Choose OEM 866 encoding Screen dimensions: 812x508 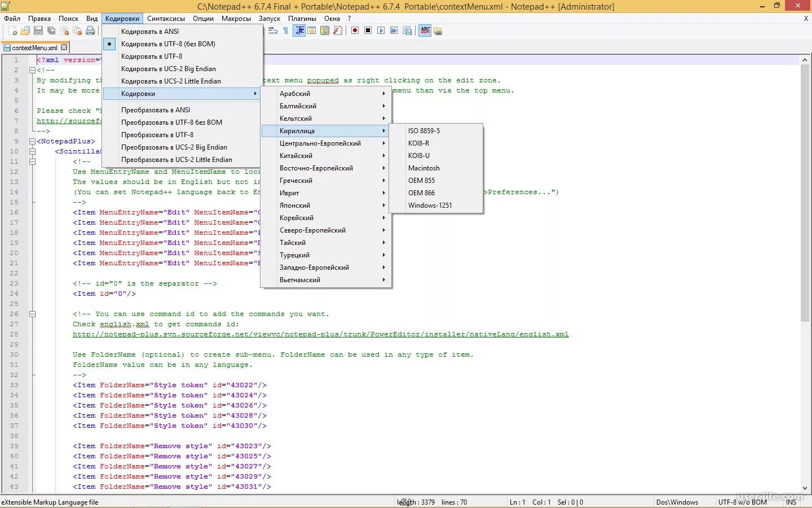(x=436, y=193)
